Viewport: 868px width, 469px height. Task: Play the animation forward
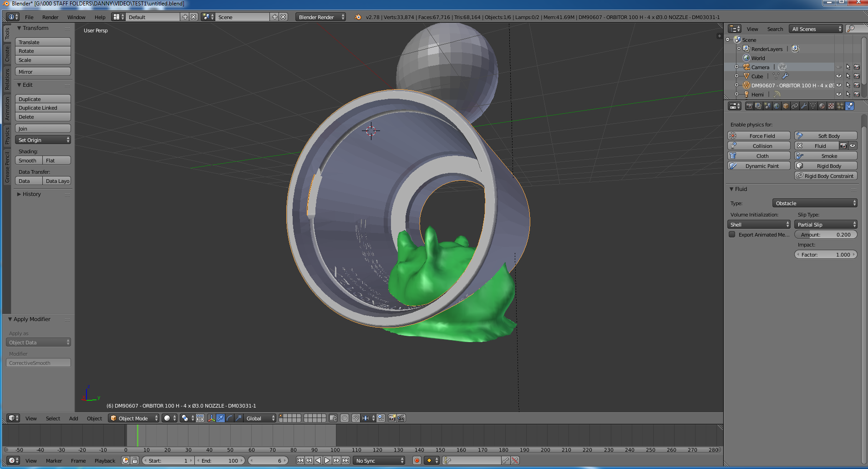pyautogui.click(x=327, y=460)
